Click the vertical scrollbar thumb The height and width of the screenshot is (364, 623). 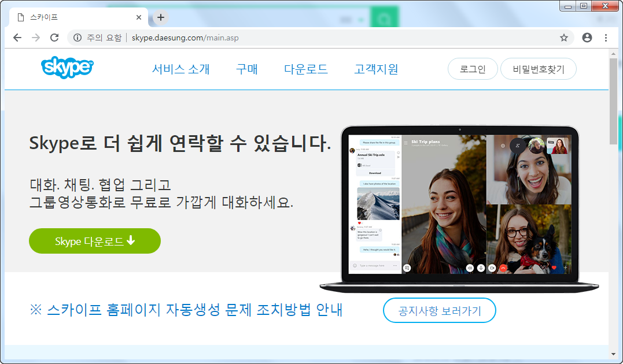click(x=614, y=101)
